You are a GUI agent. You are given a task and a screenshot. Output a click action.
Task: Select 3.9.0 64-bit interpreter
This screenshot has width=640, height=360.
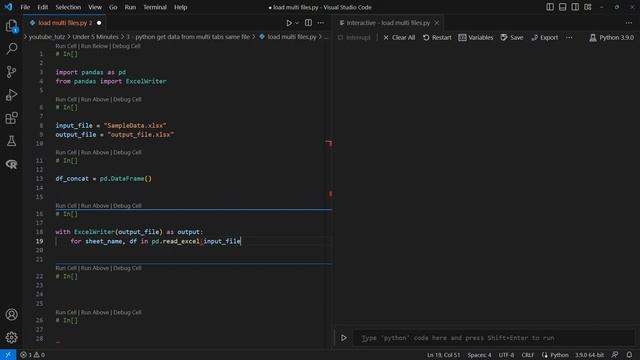(x=589, y=355)
